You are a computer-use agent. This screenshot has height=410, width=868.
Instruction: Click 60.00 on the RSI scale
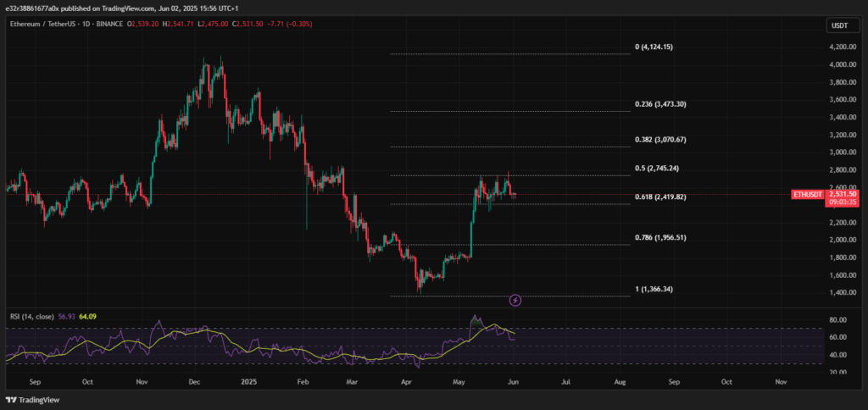pos(840,337)
